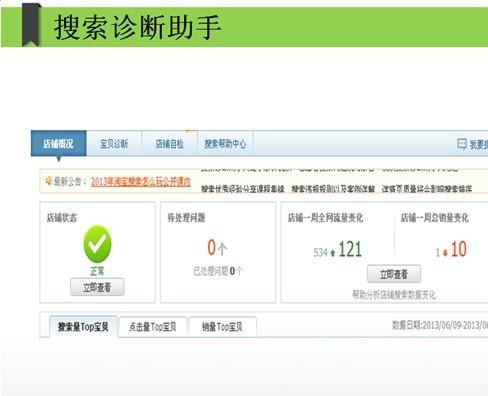
Task: Click the 帮助分析店铺搜索数据变化 hint text
Action: pos(394,295)
